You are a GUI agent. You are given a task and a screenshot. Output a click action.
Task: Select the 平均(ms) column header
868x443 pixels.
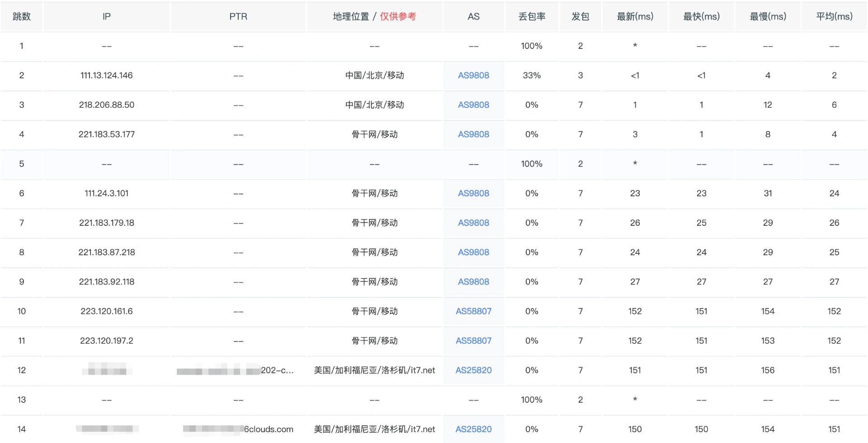coord(834,17)
